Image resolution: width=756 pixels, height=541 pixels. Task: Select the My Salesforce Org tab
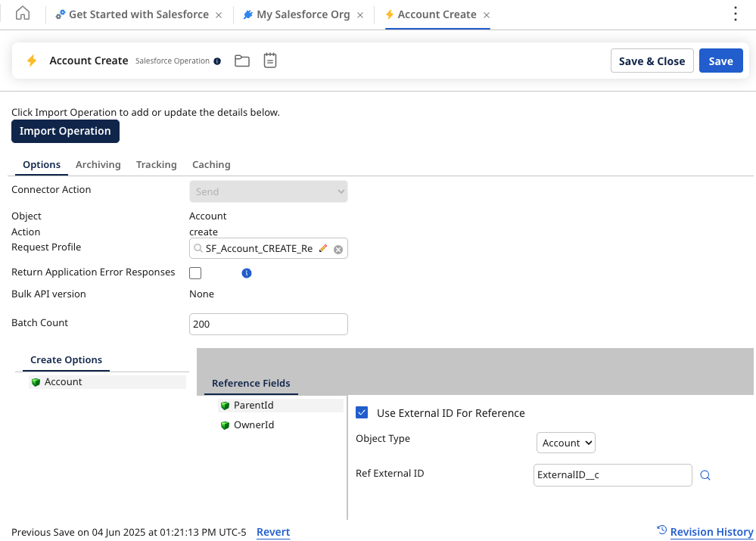click(x=303, y=14)
